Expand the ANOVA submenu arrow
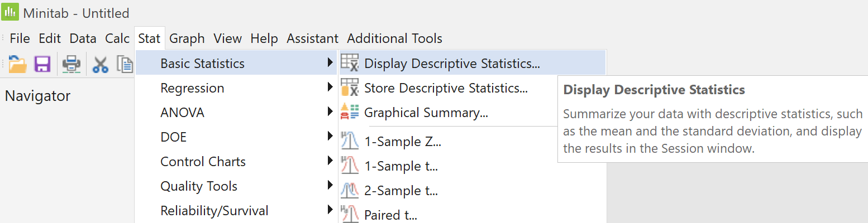Viewport: 868px width, 223px height. coord(331,112)
